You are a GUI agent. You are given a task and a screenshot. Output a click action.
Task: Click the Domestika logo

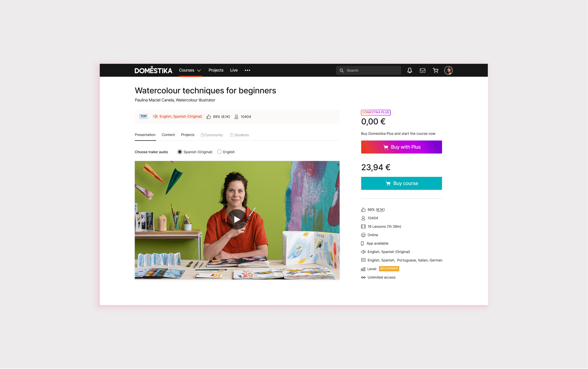coord(153,70)
